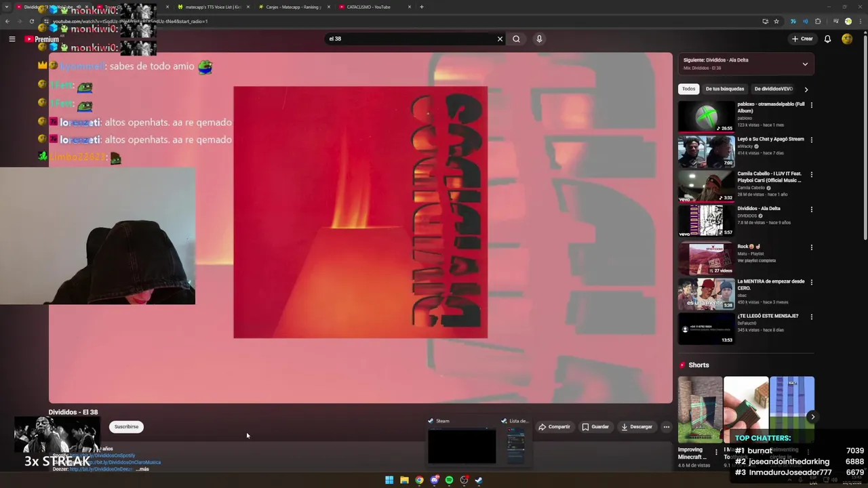
Task: Open Spotify from the taskbar
Action: (449, 480)
